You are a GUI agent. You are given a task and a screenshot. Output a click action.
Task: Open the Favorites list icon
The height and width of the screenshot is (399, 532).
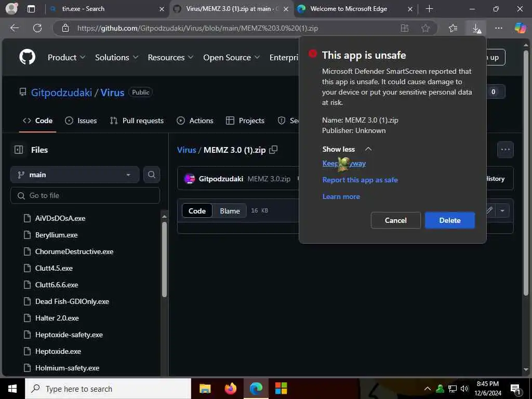coord(453,28)
